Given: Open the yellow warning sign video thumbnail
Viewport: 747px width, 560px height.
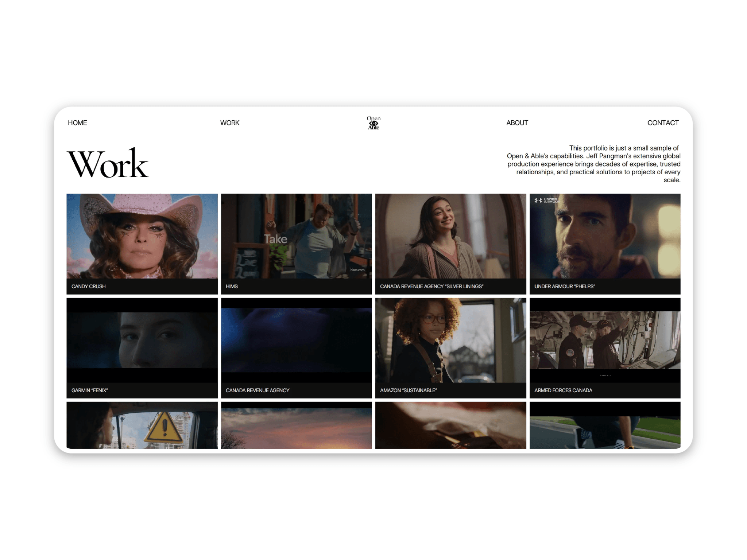Looking at the screenshot, I should 142,425.
